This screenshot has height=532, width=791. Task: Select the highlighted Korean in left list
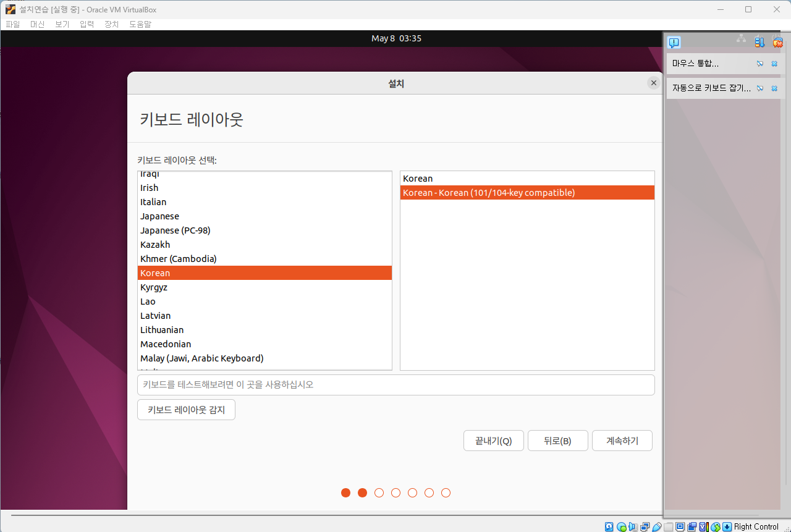pyautogui.click(x=264, y=273)
